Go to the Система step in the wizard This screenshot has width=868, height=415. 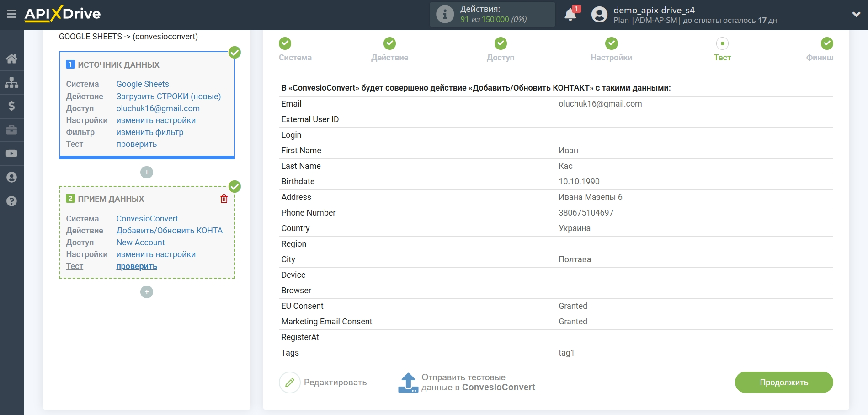(285, 43)
